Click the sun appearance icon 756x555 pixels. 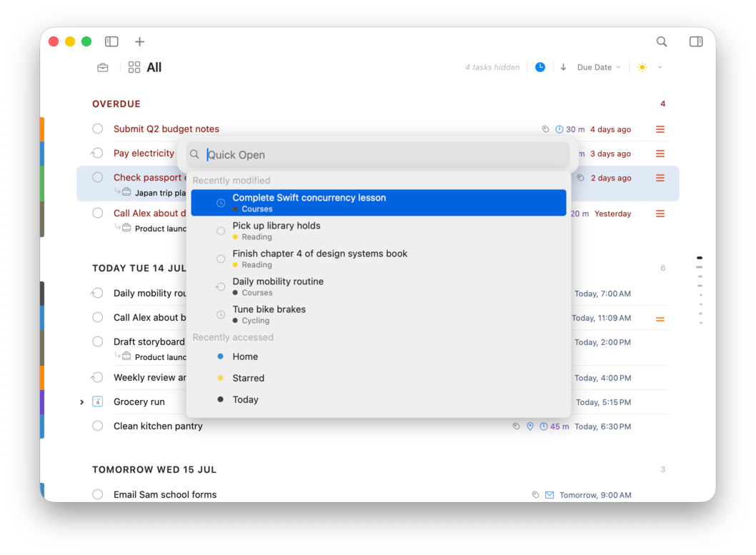coord(642,67)
